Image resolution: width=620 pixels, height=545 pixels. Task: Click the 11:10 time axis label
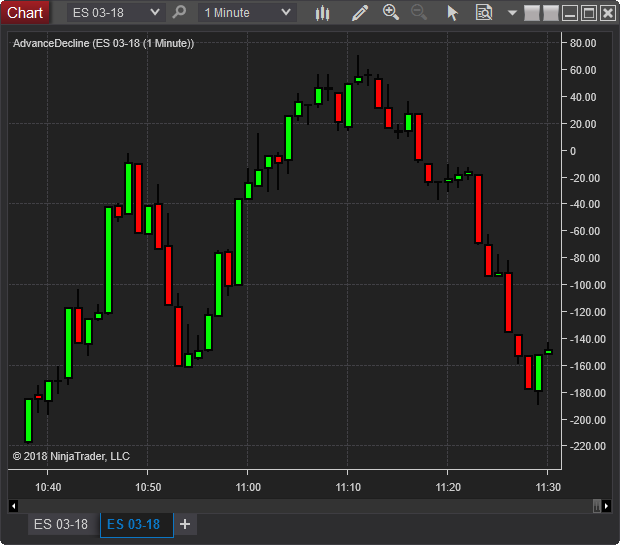(348, 487)
